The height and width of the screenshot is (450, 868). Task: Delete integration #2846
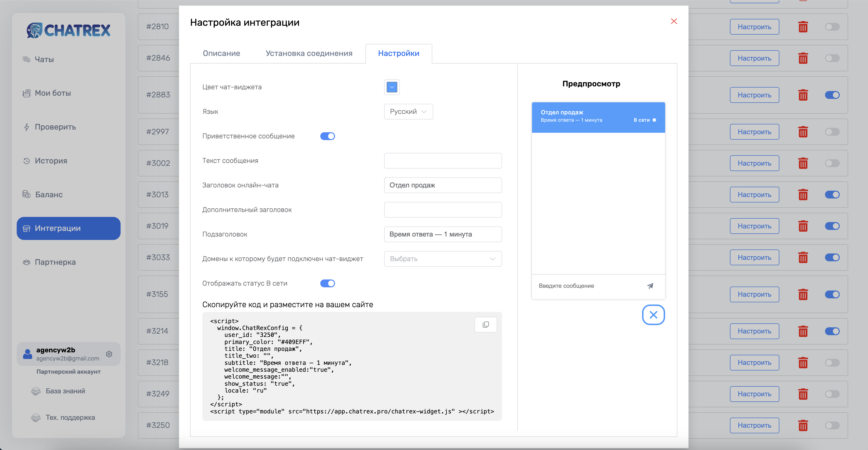[803, 58]
